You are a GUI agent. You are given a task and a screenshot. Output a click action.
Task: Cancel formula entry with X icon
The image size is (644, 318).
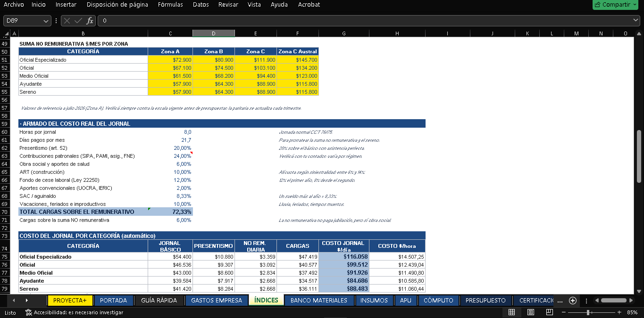click(67, 21)
